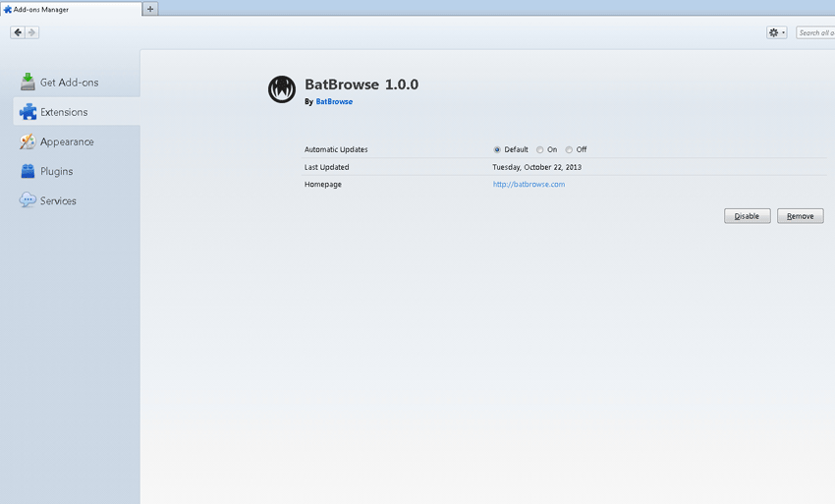
Task: Click the BatBrowse bat logo icon
Action: click(x=282, y=89)
